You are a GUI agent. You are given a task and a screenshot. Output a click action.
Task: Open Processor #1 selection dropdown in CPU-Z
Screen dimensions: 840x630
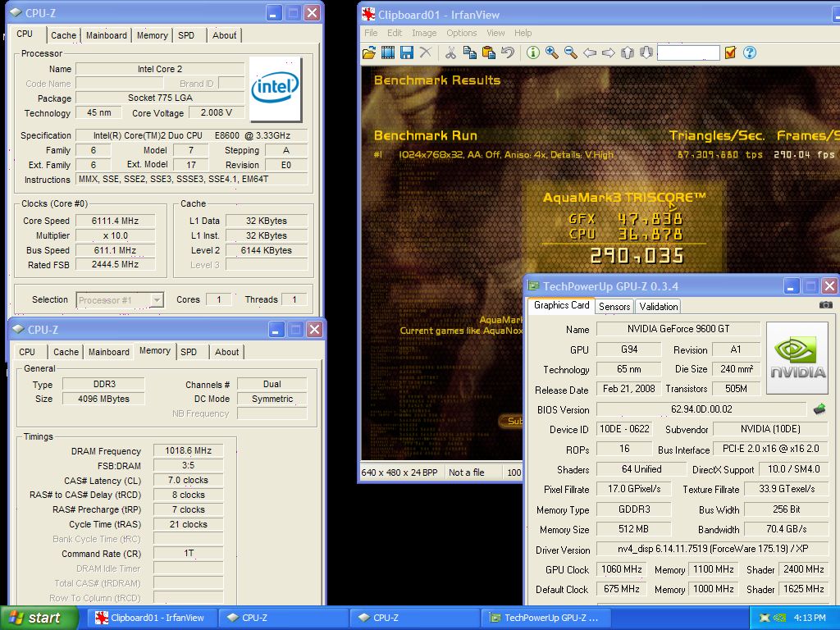(x=120, y=300)
